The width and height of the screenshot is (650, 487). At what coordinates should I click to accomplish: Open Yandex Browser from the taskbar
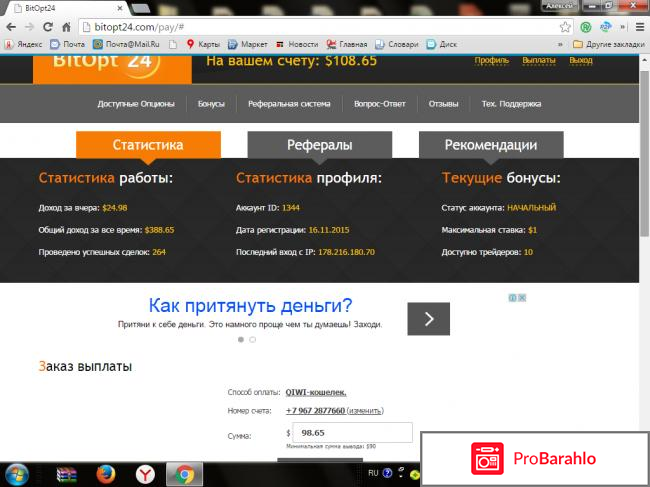[x=145, y=475]
